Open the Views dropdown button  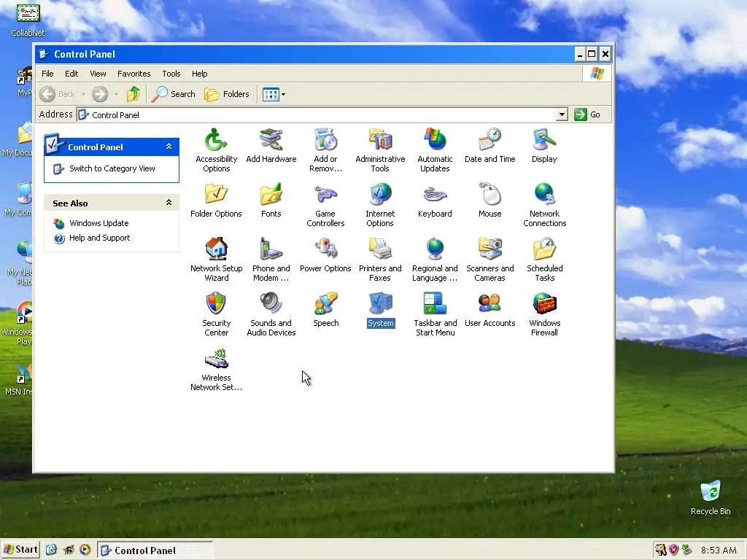point(274,94)
